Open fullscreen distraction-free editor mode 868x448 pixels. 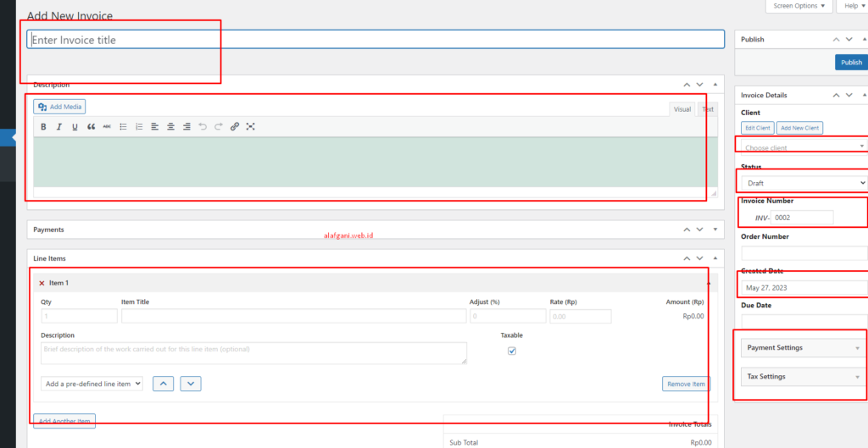[x=251, y=126]
